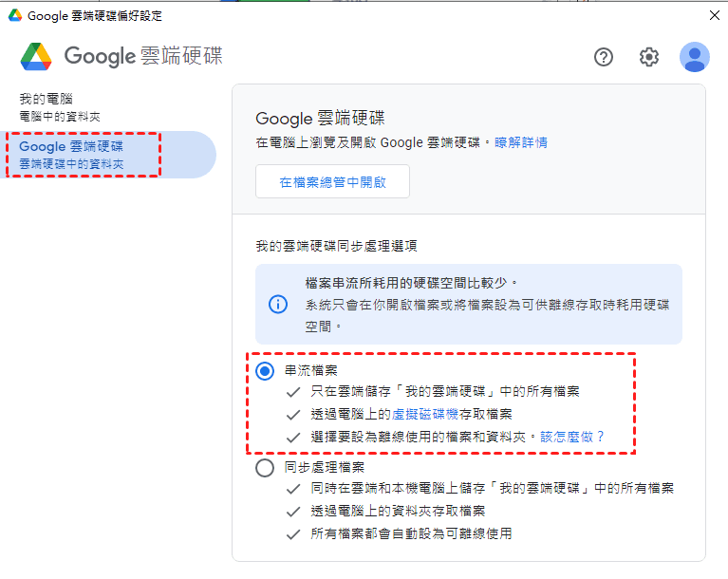Open the help question mark icon
The image size is (728, 579).
(x=604, y=57)
